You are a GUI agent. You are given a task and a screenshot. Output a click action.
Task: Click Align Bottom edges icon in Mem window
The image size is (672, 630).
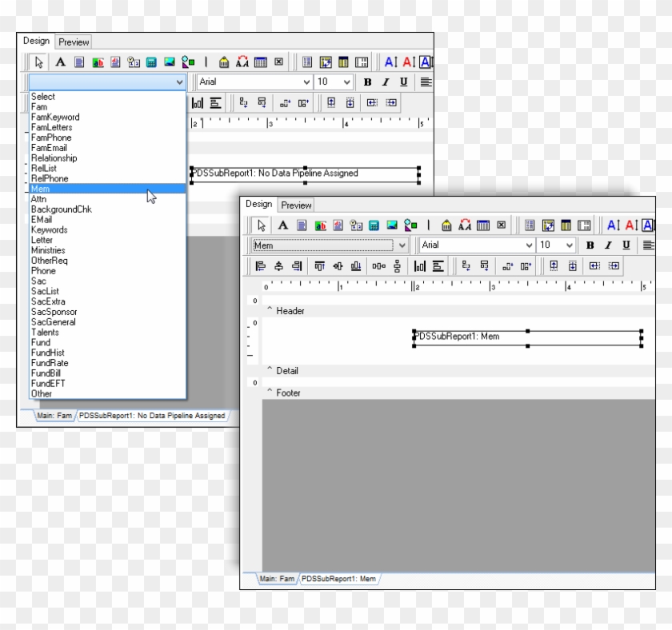pos(356,266)
